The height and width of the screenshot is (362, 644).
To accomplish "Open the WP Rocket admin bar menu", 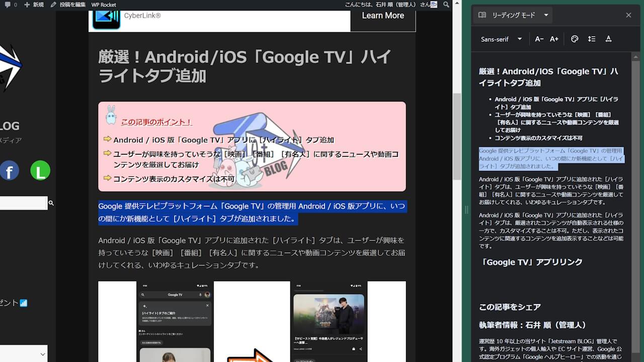I will [x=104, y=5].
